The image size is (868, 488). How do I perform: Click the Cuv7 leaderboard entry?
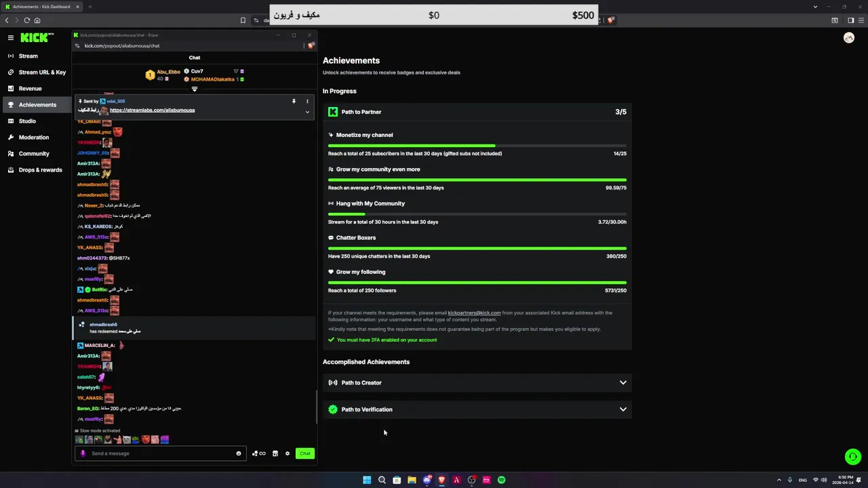[214, 71]
